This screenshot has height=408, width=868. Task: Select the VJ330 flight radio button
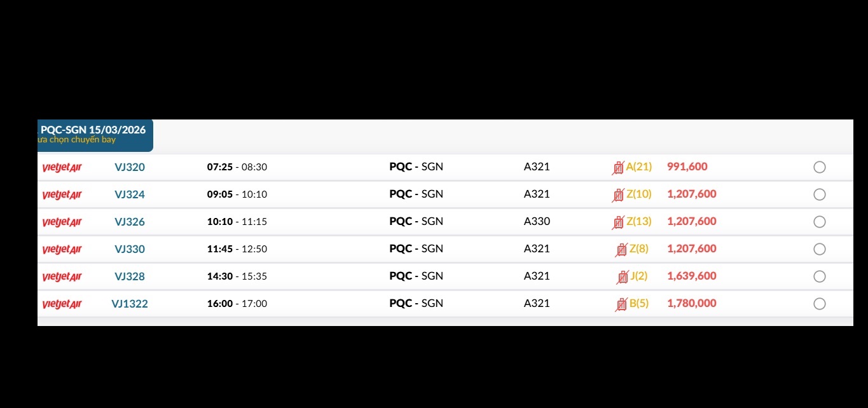coord(820,249)
